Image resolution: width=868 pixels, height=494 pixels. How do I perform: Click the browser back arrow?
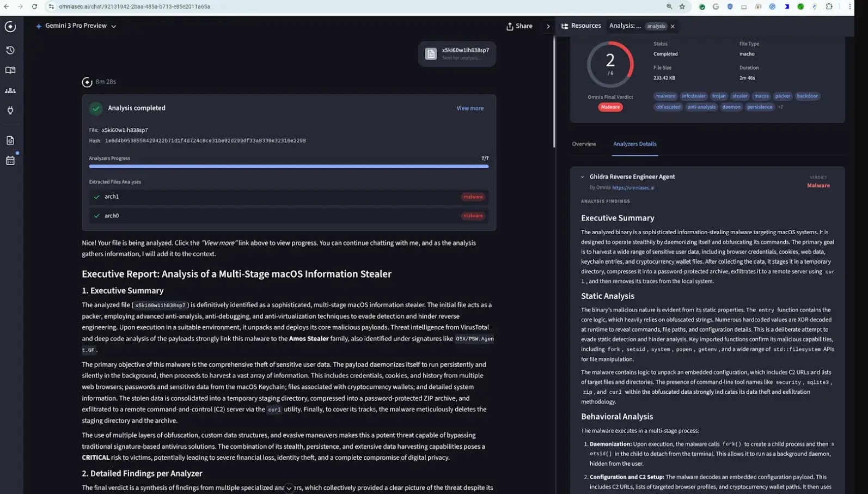[7, 7]
